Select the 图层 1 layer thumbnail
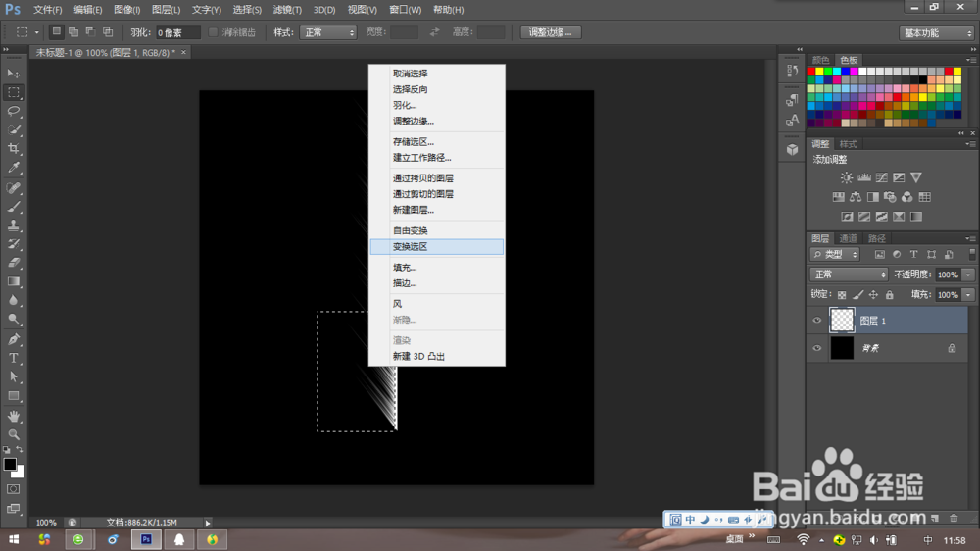The width and height of the screenshot is (980, 551). (842, 321)
